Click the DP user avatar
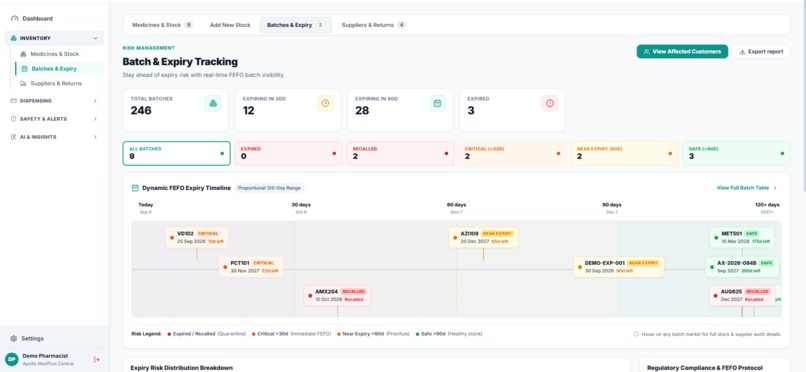 click(12, 359)
